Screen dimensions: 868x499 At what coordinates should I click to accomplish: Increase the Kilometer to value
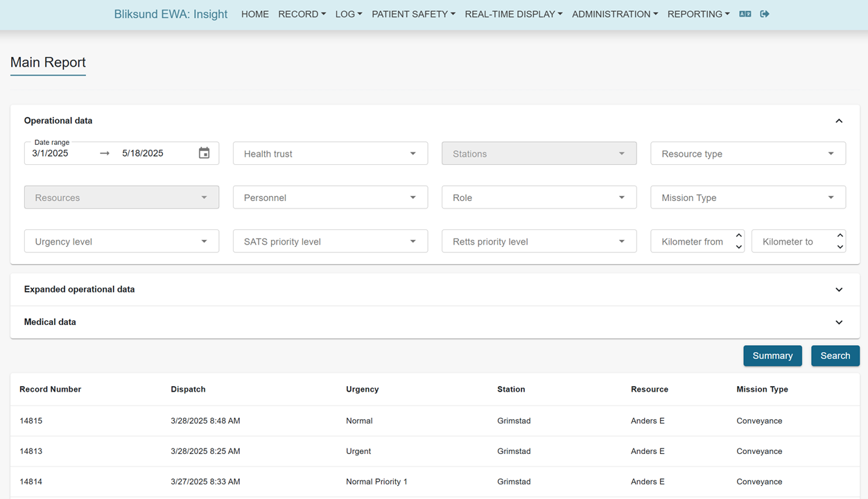(x=840, y=236)
